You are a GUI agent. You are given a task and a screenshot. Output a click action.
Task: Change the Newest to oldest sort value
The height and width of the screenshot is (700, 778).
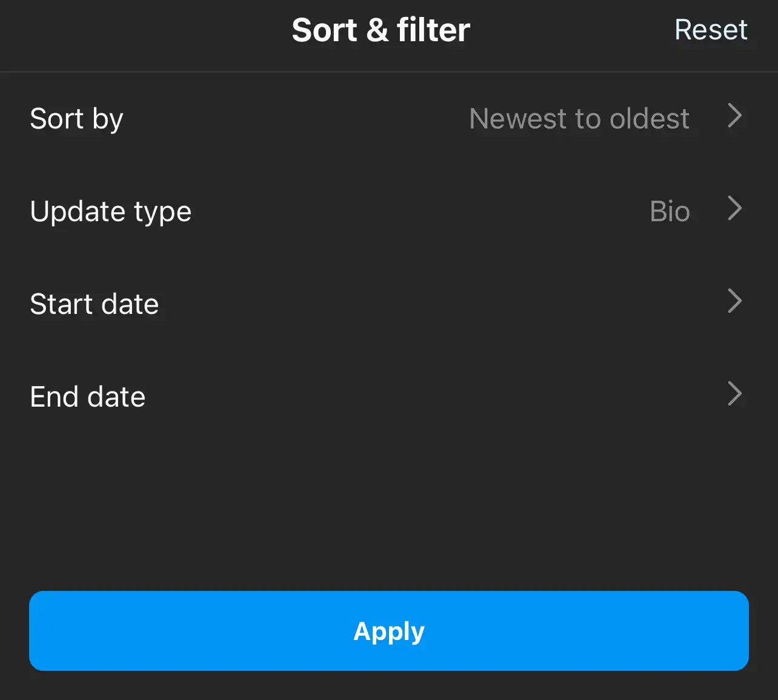[x=579, y=118]
